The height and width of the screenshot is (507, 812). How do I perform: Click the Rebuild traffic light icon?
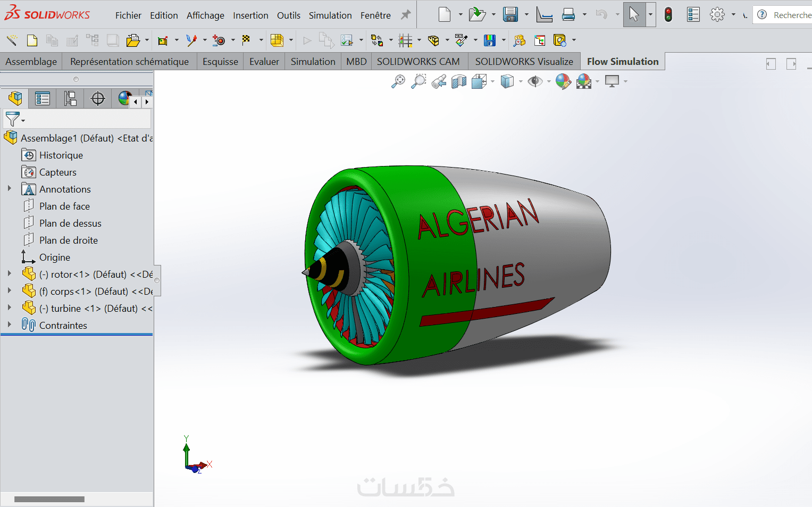tap(668, 14)
